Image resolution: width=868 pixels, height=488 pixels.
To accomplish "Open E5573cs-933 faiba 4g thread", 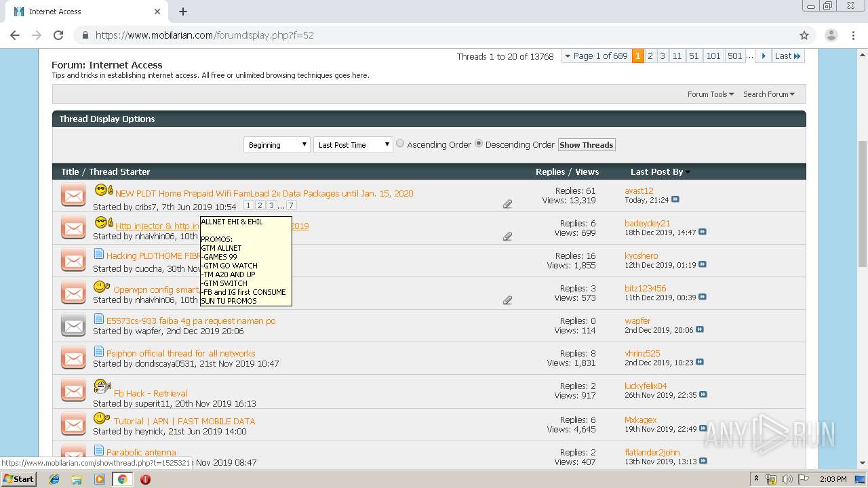I will pos(191,321).
